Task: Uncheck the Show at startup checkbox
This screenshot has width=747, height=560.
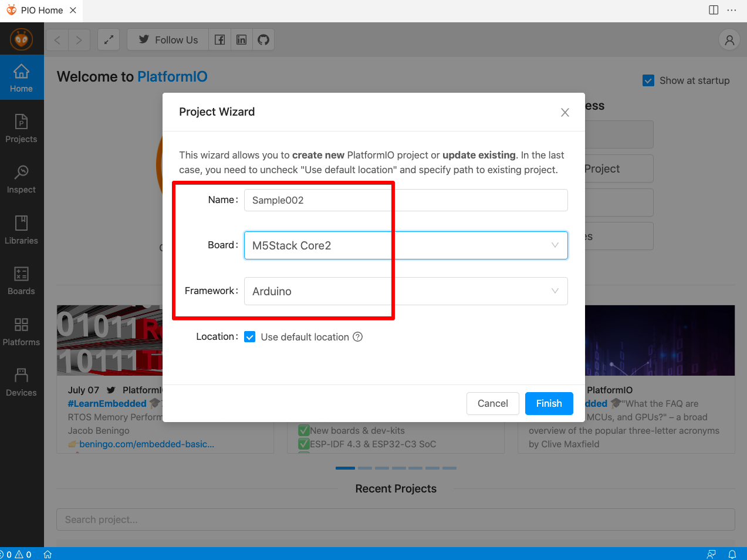Action: point(648,80)
